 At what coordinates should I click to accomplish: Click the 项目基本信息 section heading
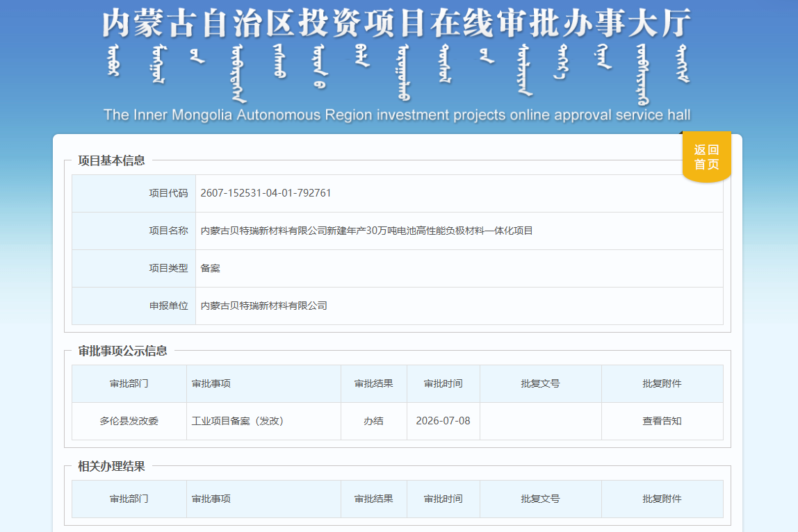pyautogui.click(x=111, y=160)
